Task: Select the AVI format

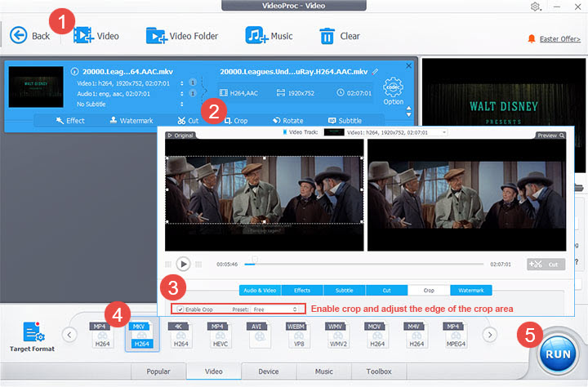Action: pyautogui.click(x=259, y=335)
